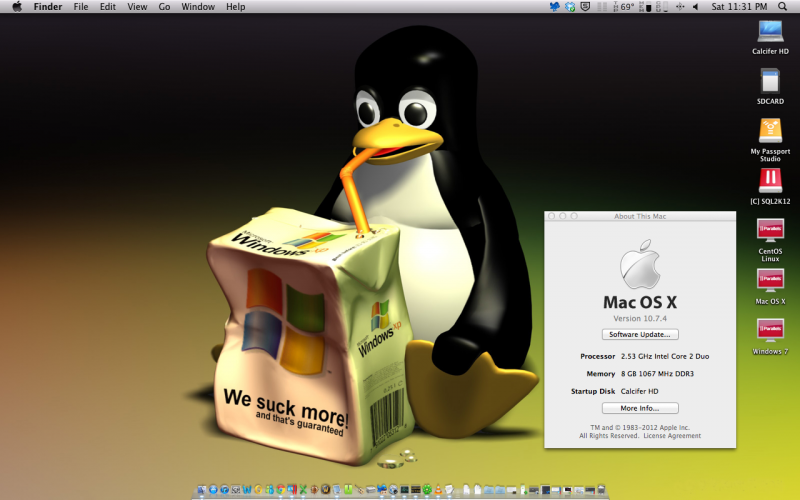Open the Finder menu

coord(48,7)
